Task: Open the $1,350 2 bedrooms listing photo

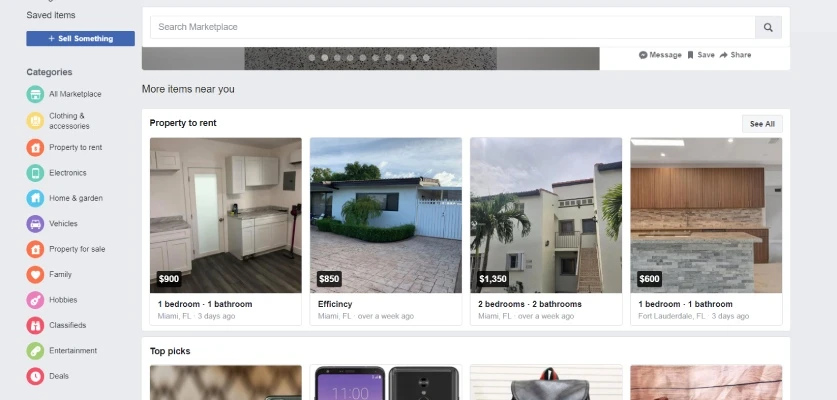Action: [x=545, y=214]
